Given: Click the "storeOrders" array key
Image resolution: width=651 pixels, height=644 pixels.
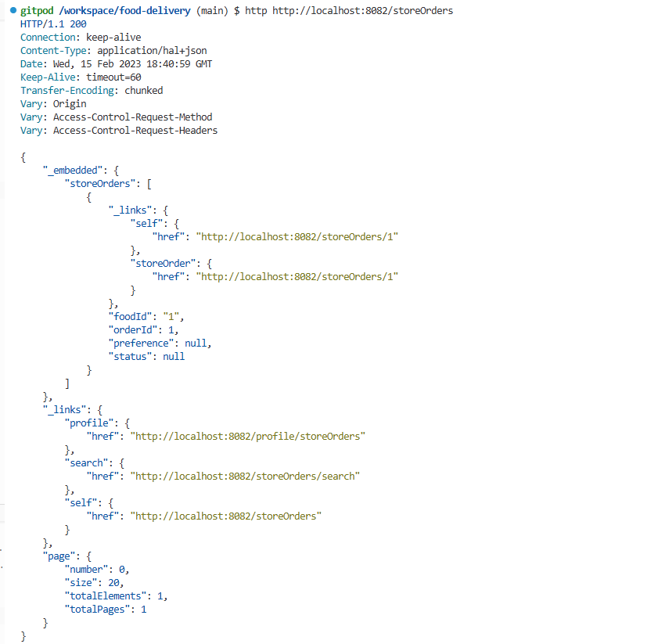Looking at the screenshot, I should 99,184.
